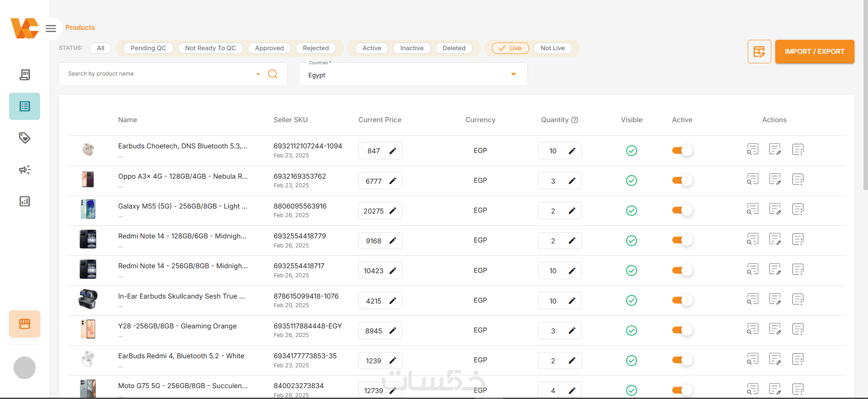
Task: Click the bulk edit table icon
Action: 759,52
